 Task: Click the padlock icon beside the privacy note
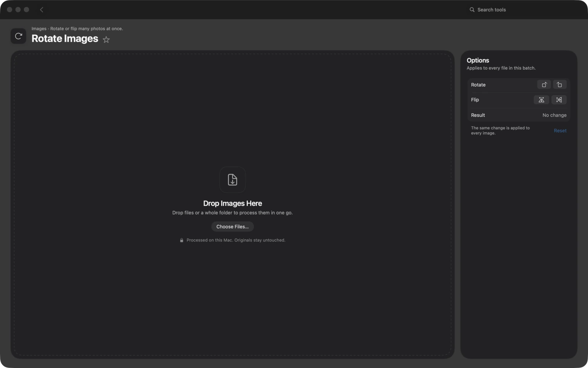tap(182, 240)
